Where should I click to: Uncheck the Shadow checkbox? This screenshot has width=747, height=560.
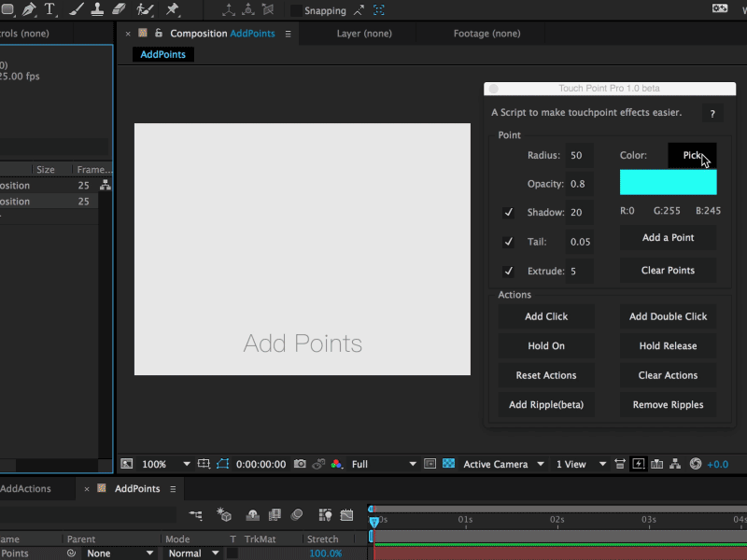tap(508, 213)
